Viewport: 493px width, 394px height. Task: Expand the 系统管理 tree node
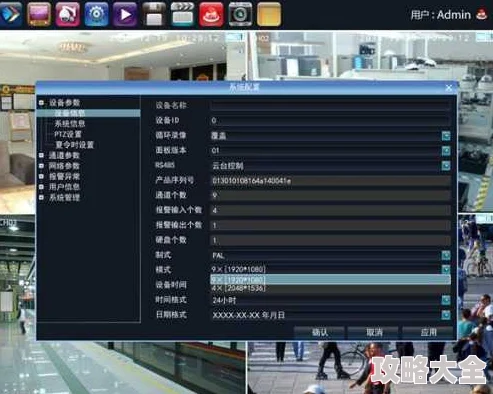[x=41, y=197]
